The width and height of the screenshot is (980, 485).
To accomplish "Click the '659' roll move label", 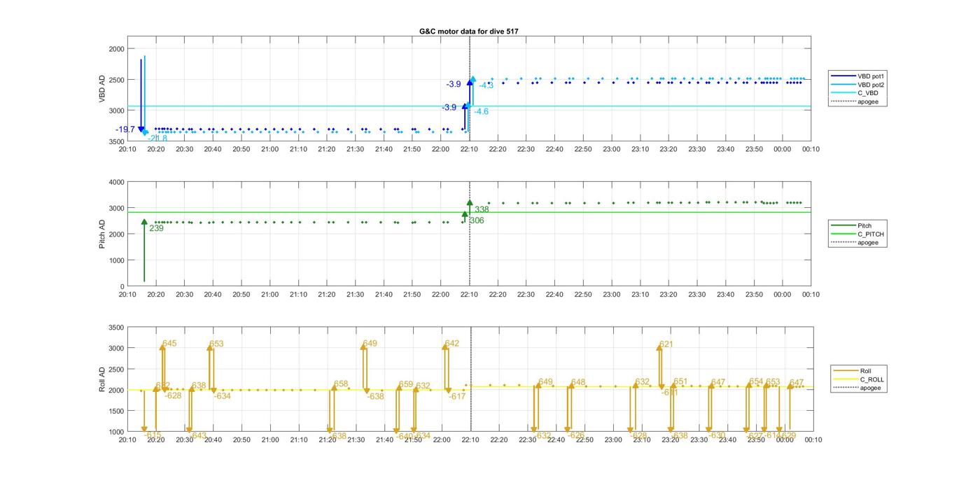I will point(406,385).
